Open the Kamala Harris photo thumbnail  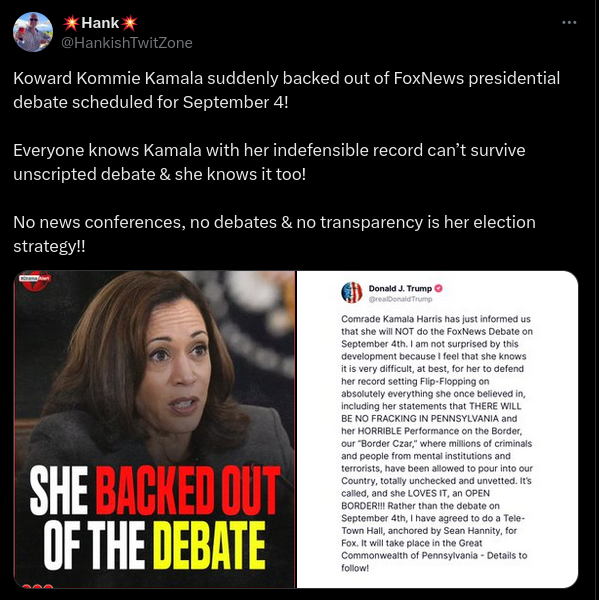[x=154, y=429]
